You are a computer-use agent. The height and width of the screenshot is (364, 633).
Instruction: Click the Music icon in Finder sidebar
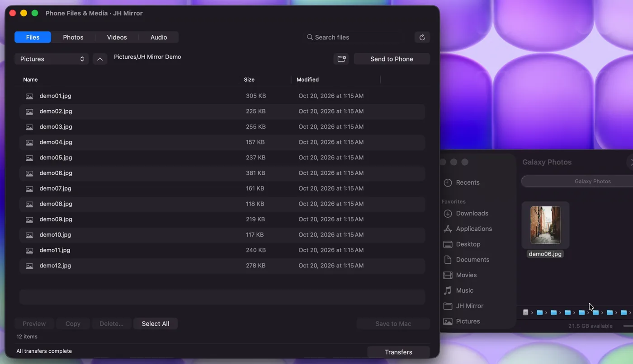[448, 290]
